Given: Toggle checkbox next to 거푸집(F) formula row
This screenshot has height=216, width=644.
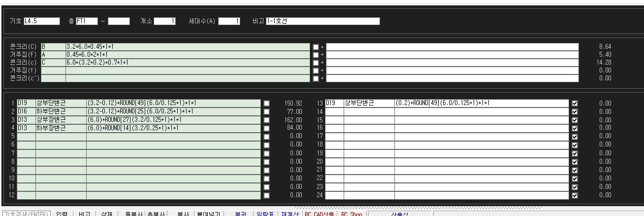Looking at the screenshot, I should 316,54.
